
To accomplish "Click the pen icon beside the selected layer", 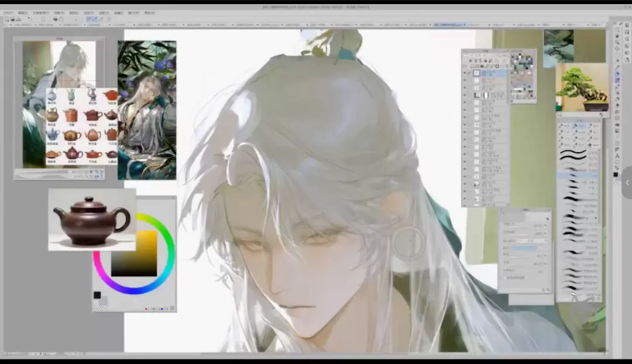I will (x=470, y=74).
